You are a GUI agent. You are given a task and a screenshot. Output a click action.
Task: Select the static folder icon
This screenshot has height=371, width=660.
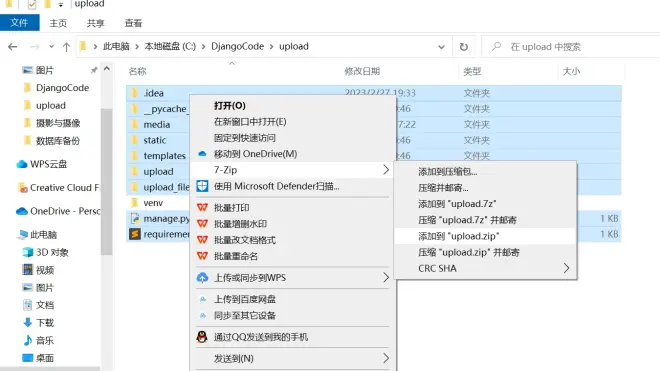click(135, 140)
